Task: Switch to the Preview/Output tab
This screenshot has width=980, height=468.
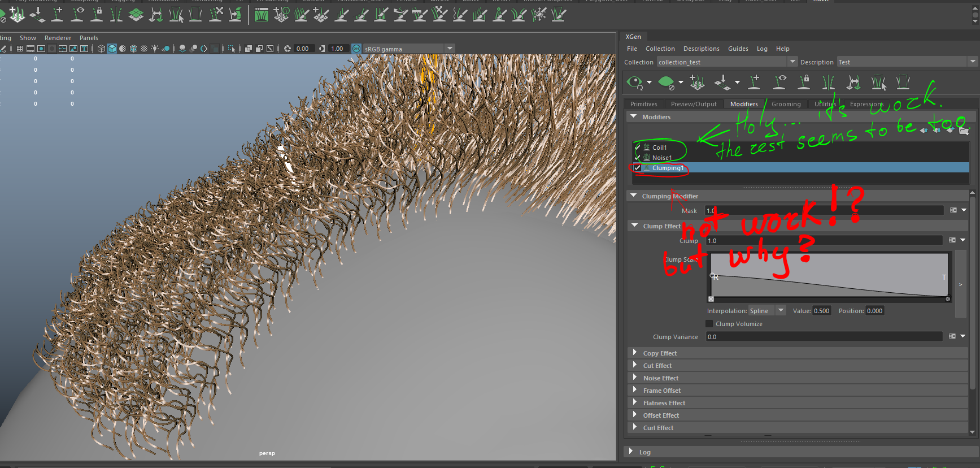Action: 693,104
